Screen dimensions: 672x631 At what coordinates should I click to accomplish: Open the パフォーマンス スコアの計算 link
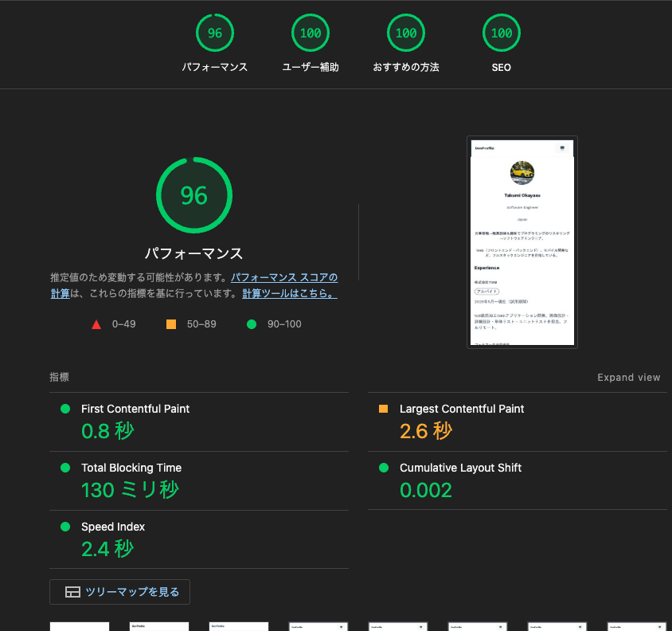point(283,278)
